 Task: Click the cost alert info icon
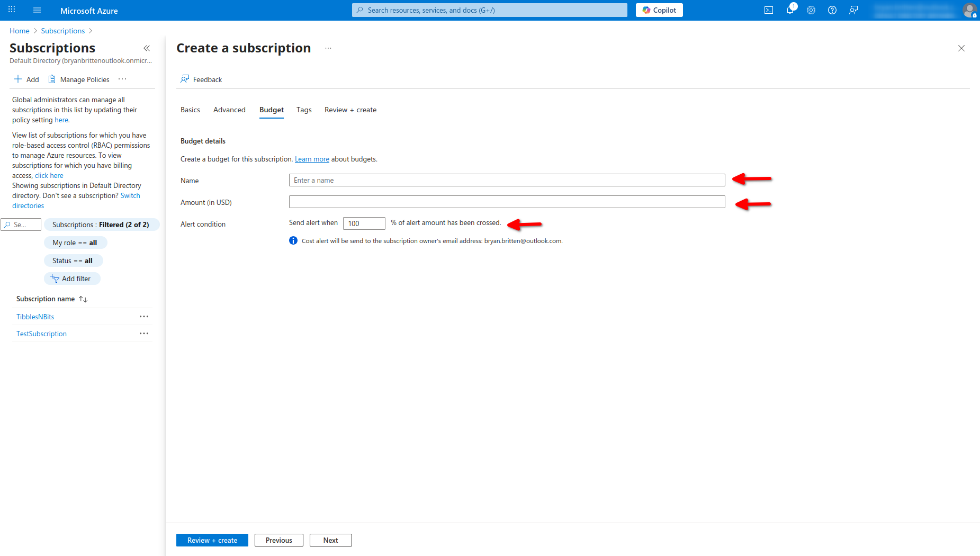tap(293, 240)
